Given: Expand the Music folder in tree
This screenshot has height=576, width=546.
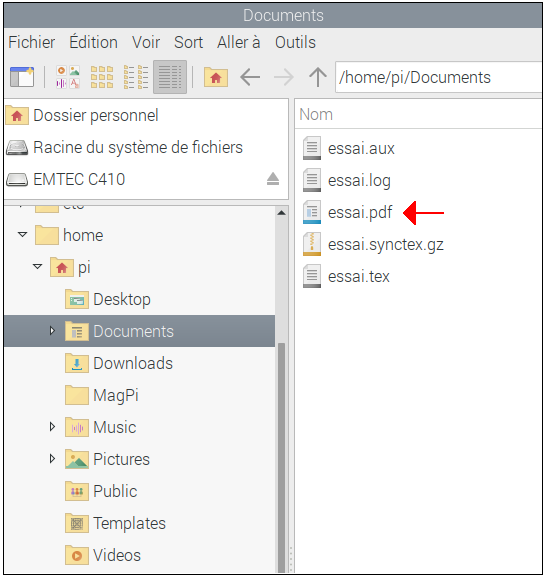Looking at the screenshot, I should pos(52,426).
